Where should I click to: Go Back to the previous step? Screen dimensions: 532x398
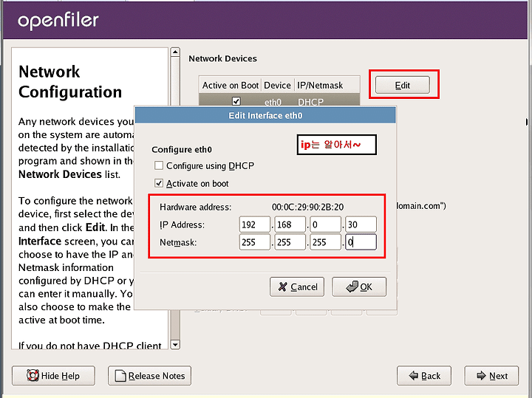424,376
